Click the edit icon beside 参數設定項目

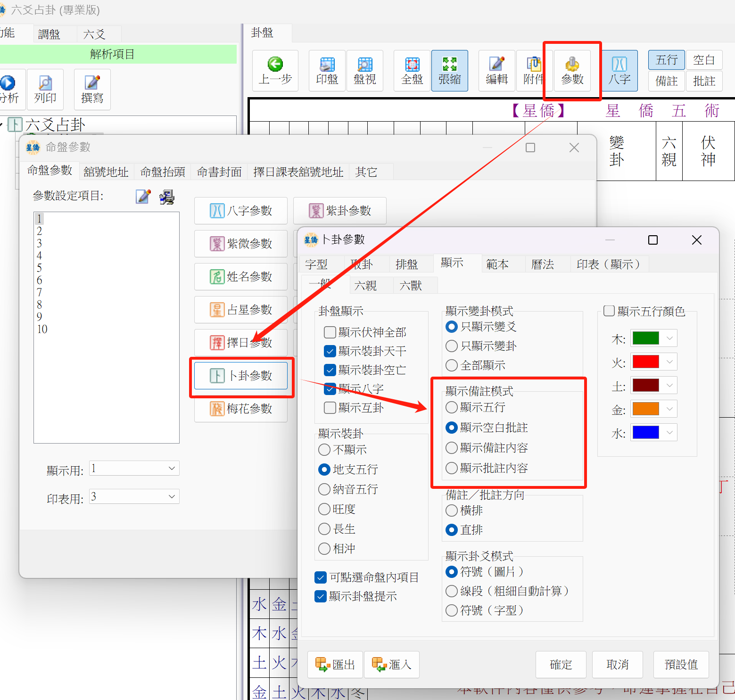click(143, 197)
